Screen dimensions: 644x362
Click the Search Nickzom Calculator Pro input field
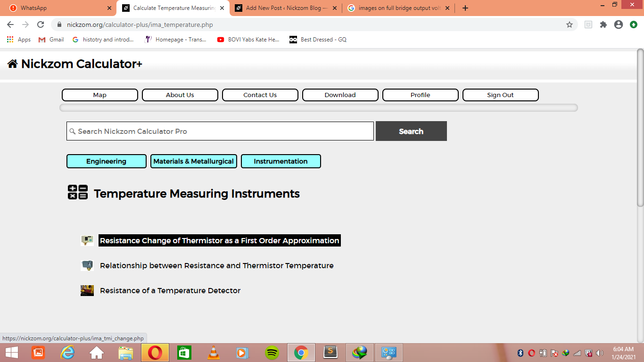pyautogui.click(x=220, y=131)
